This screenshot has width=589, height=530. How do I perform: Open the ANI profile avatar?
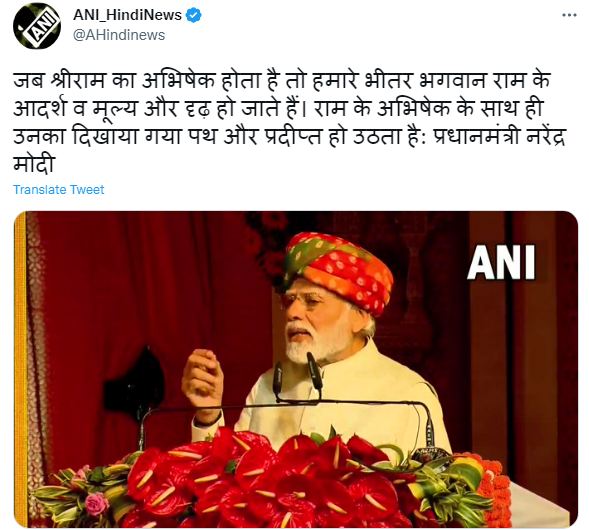[37, 25]
